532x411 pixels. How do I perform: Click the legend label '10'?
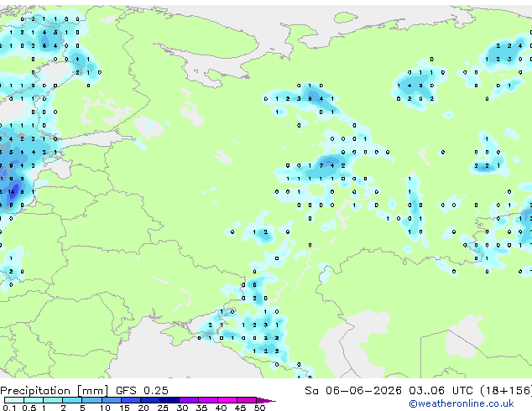(x=105, y=408)
